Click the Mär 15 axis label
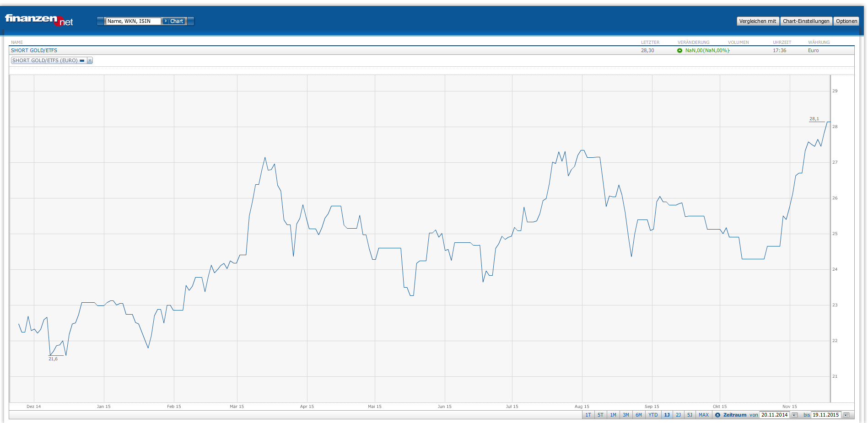Screen dimensions: 868x423 (237, 407)
